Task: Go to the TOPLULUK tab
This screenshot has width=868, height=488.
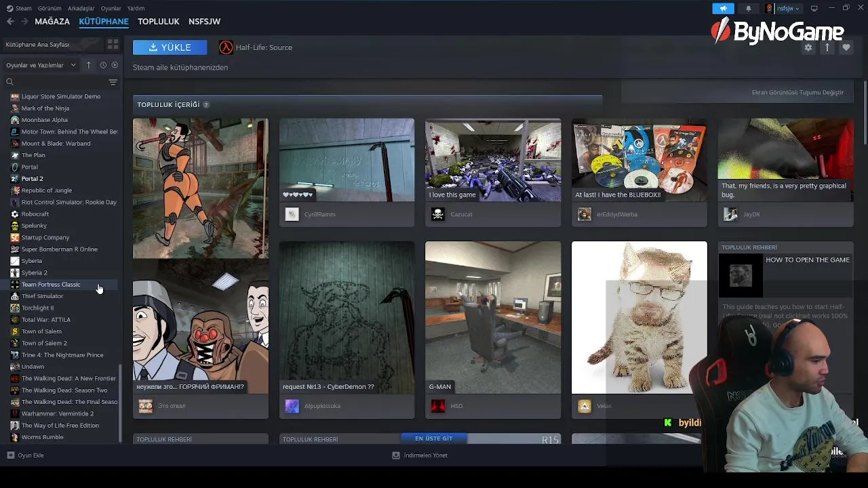Action: pos(159,22)
